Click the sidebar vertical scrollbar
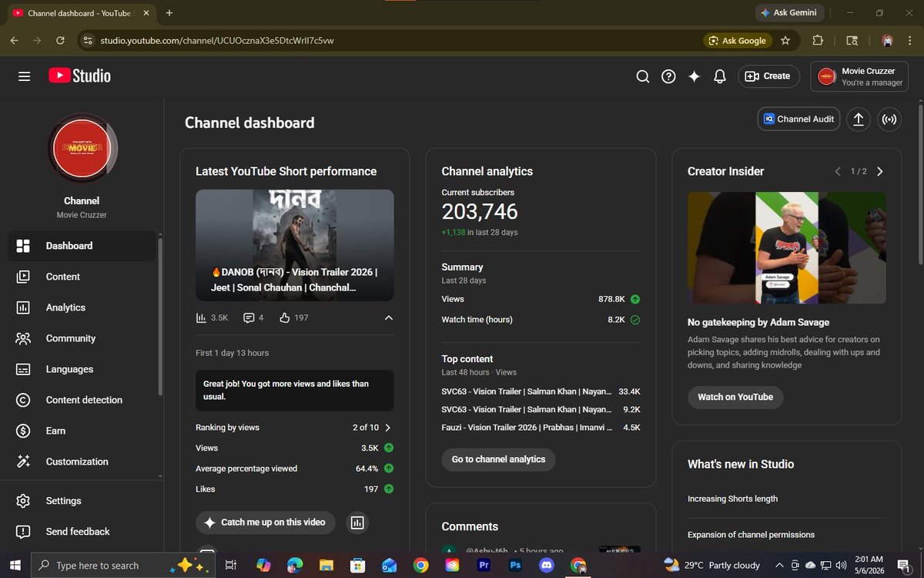 pos(159,317)
